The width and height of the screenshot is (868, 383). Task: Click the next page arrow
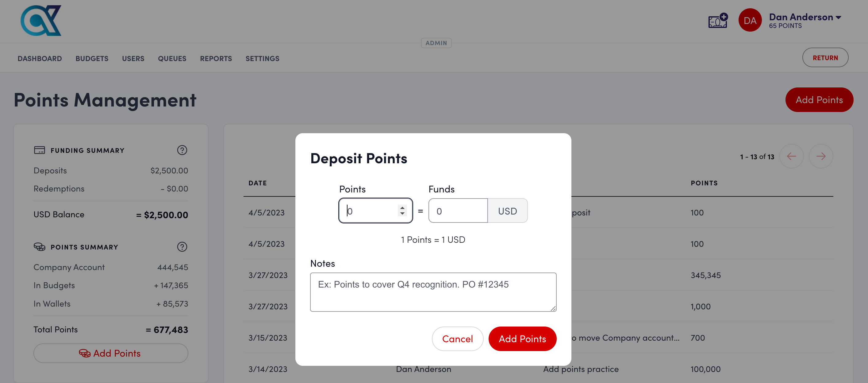point(821,156)
